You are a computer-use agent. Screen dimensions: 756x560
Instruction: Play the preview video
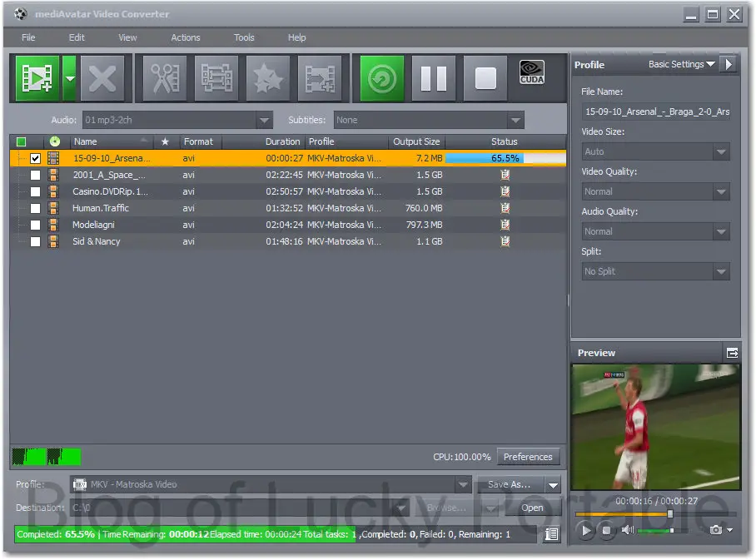pos(586,530)
